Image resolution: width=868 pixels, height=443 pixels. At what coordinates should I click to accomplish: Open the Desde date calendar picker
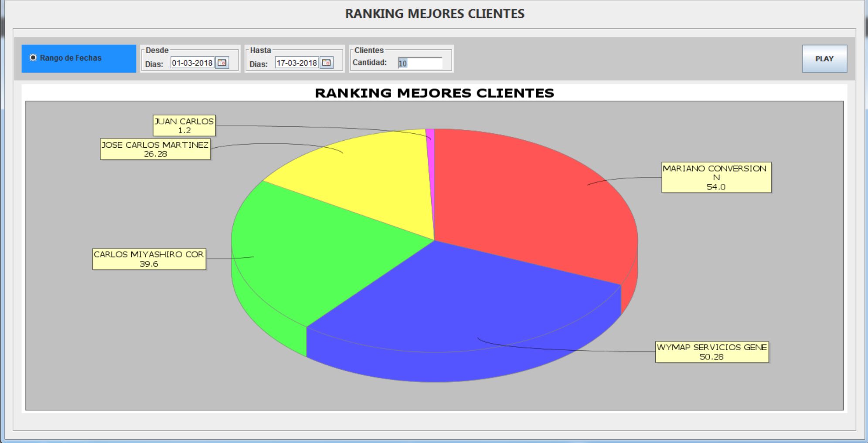coord(222,63)
